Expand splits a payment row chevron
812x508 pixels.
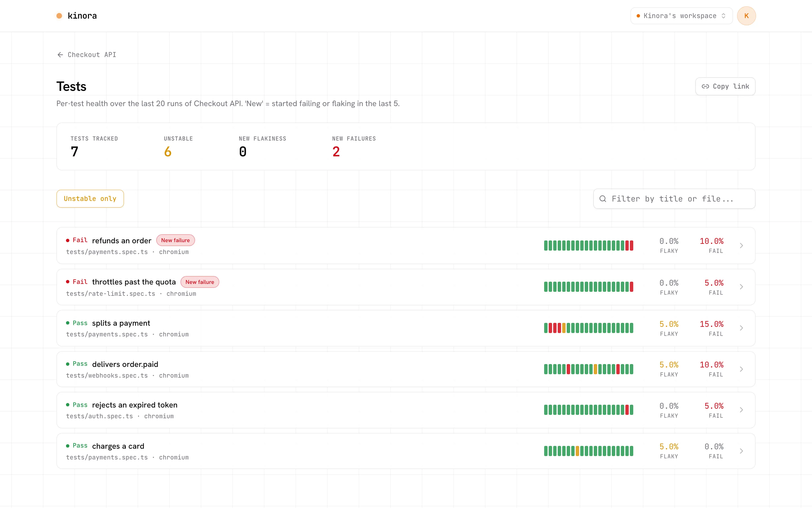click(741, 328)
